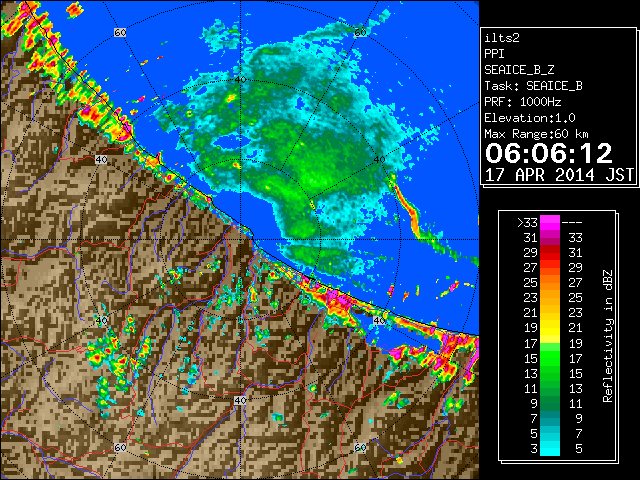Viewport: 640px width, 480px height.
Task: Click the '33' label in right legend column
Action: coord(575,238)
